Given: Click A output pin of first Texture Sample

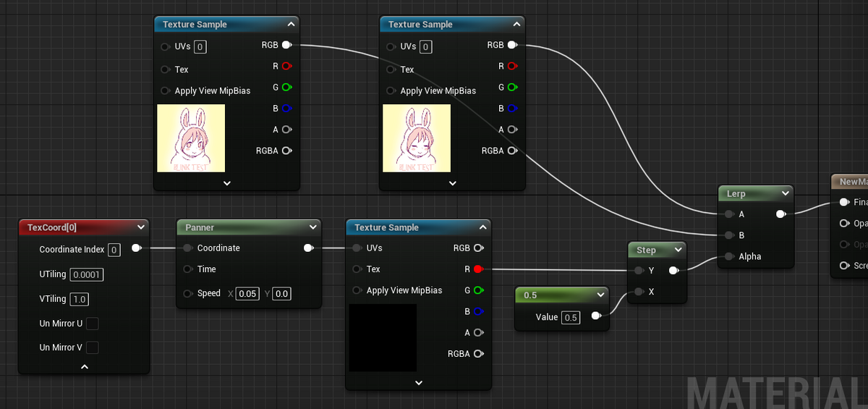Looking at the screenshot, I should (286, 130).
